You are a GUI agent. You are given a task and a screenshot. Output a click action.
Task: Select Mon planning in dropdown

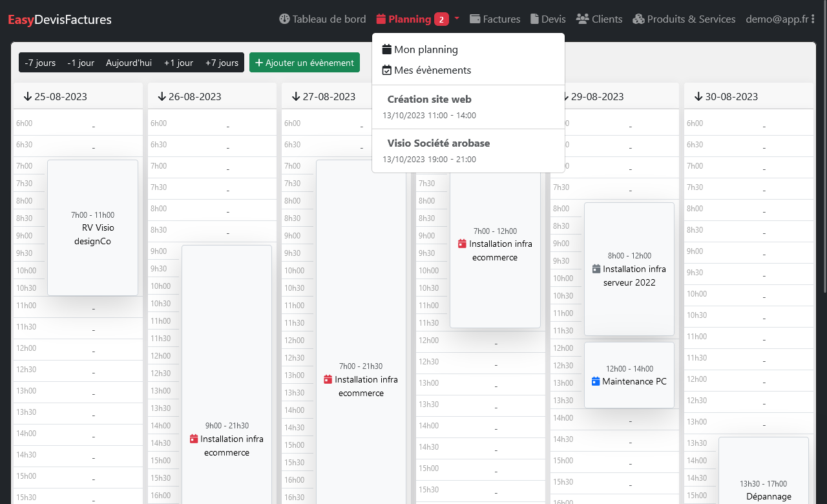pyautogui.click(x=468, y=49)
